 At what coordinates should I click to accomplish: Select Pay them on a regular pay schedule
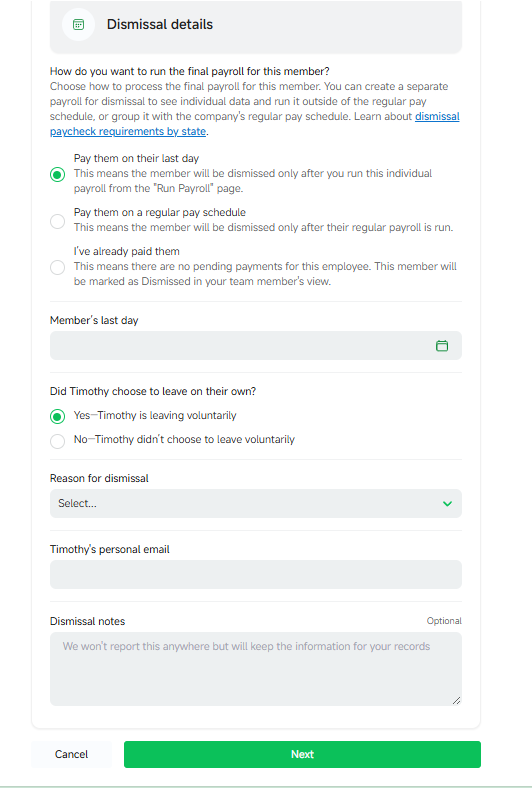pos(58,221)
